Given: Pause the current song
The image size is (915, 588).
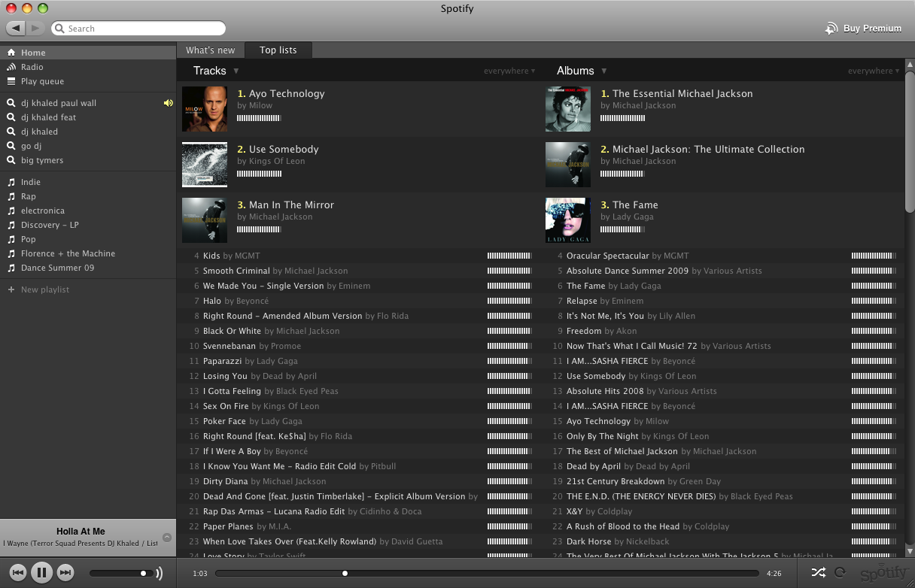Looking at the screenshot, I should (x=42, y=573).
